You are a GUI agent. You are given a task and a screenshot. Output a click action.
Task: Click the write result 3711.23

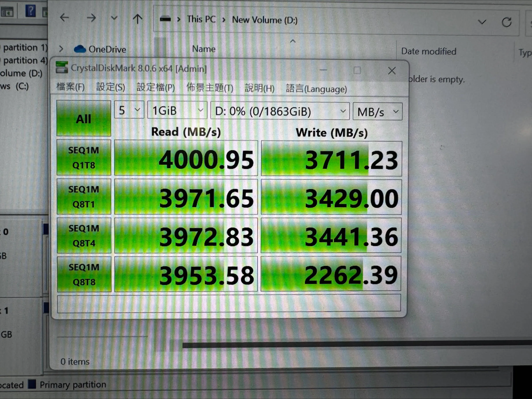click(x=332, y=159)
